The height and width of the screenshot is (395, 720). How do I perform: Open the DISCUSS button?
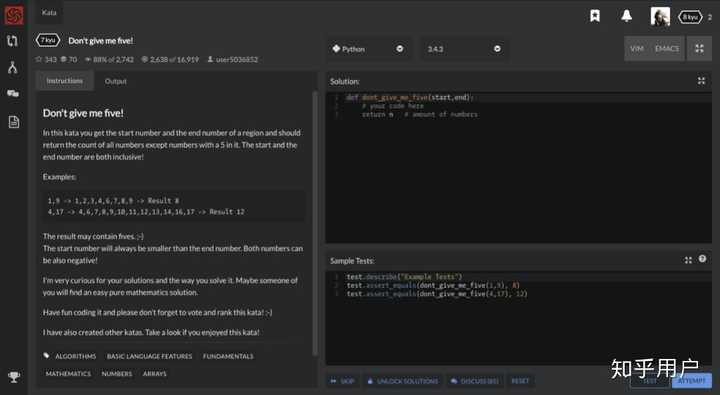point(474,381)
